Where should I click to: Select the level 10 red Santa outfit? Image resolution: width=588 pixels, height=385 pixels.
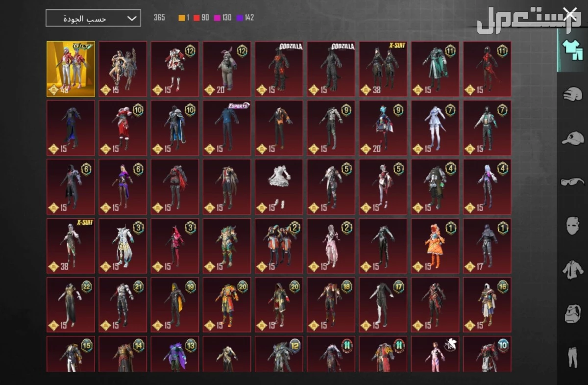(x=122, y=128)
